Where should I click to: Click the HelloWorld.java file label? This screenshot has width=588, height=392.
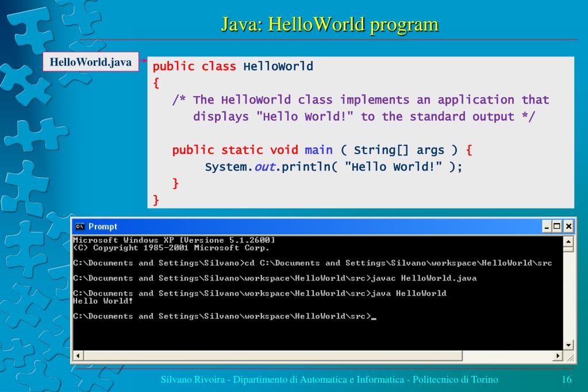tap(91, 62)
